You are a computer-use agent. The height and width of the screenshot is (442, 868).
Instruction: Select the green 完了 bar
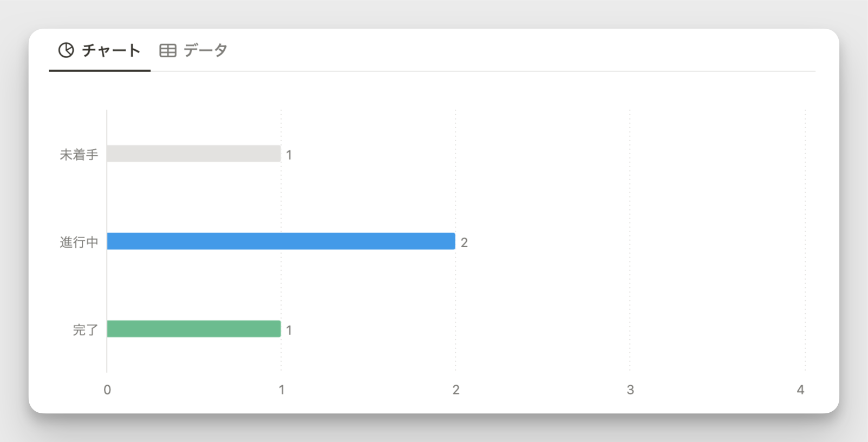tap(194, 329)
